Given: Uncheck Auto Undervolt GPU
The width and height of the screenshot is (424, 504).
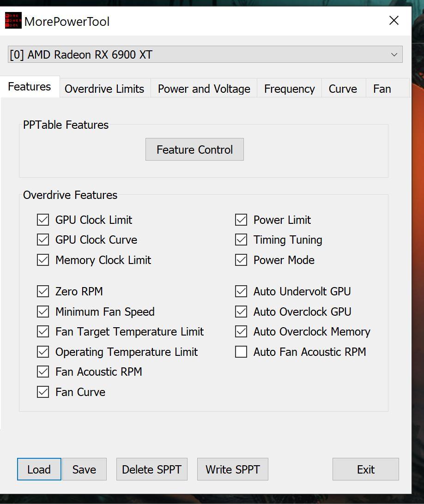Looking at the screenshot, I should pyautogui.click(x=241, y=292).
